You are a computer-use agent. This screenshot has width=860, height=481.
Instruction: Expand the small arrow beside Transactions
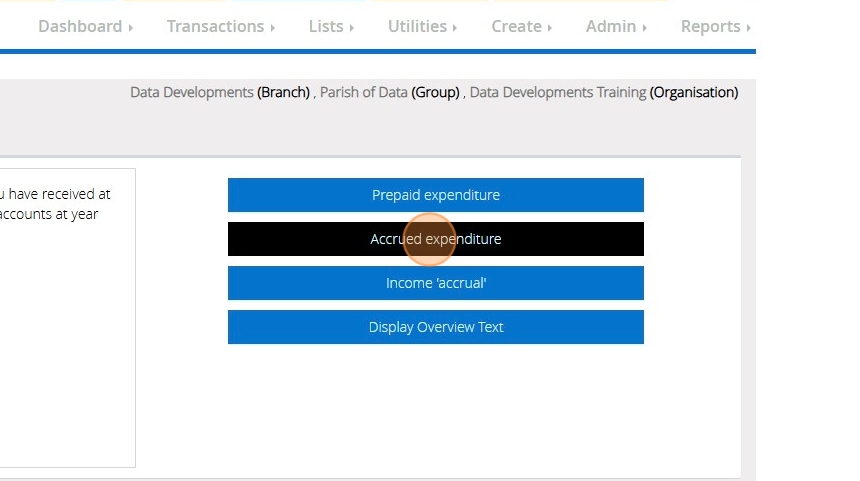pyautogui.click(x=272, y=28)
